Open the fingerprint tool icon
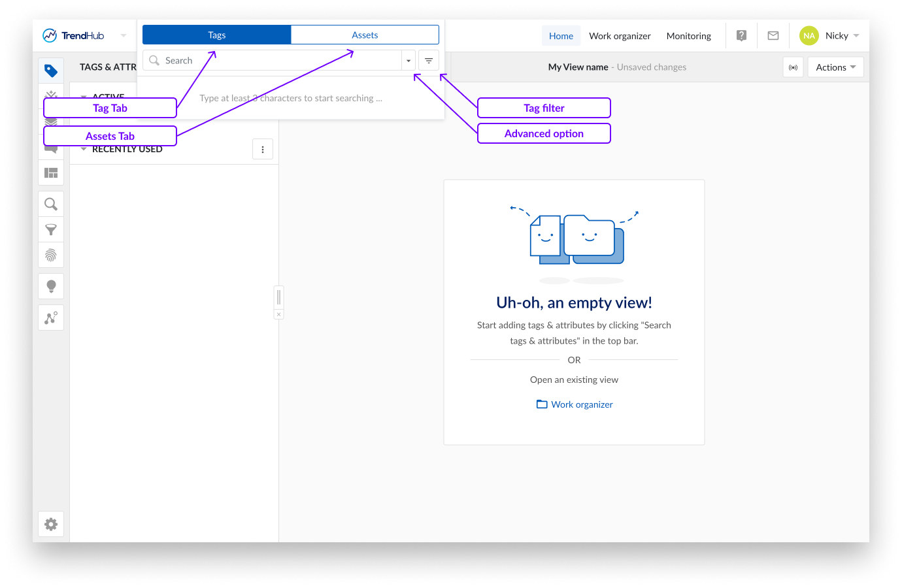This screenshot has height=588, width=902. 51,255
